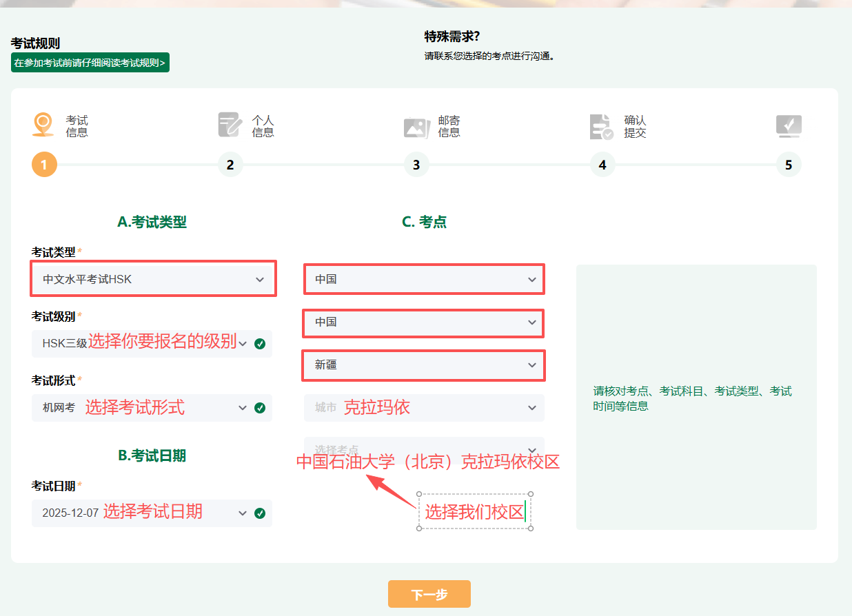This screenshot has width=852, height=616.
Task: Click the mailing info photo icon
Action: click(416, 127)
